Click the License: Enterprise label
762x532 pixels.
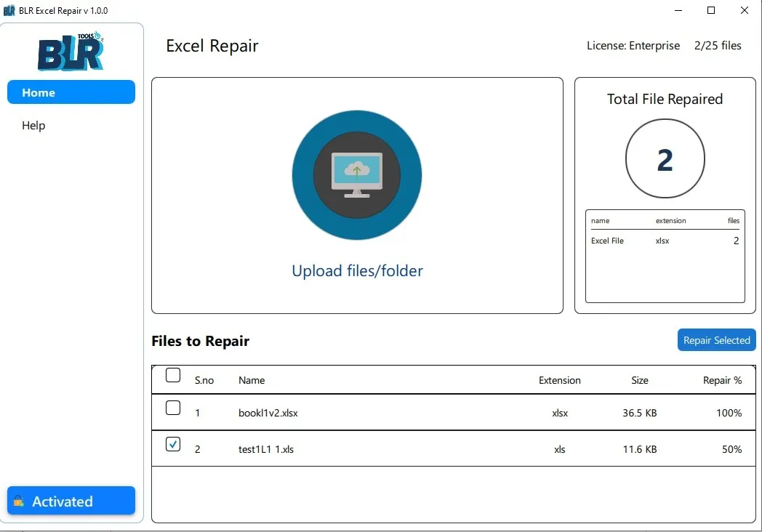[633, 46]
